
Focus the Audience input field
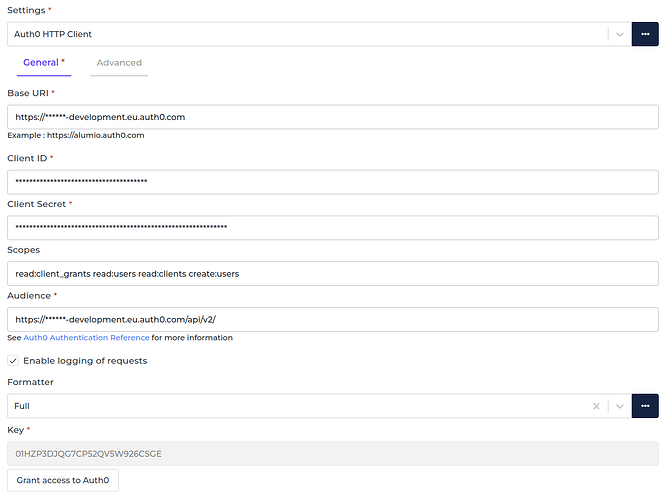[333, 320]
